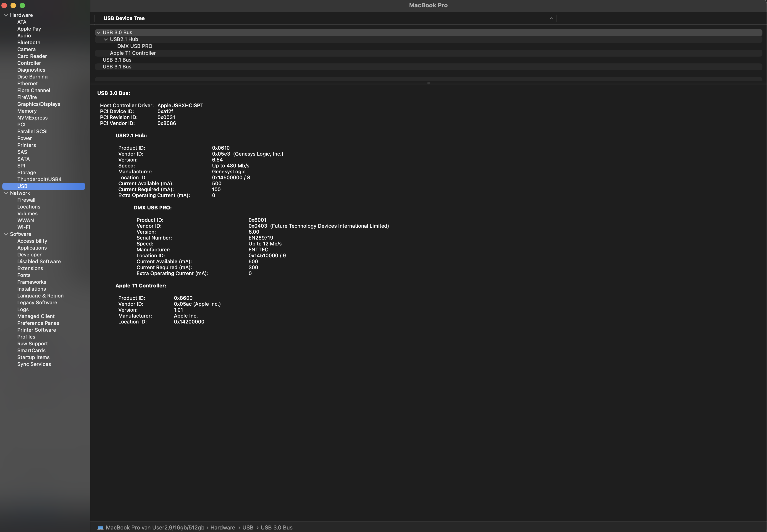767x532 pixels.
Task: Select Fibre Channel in the sidebar
Action: coord(34,90)
